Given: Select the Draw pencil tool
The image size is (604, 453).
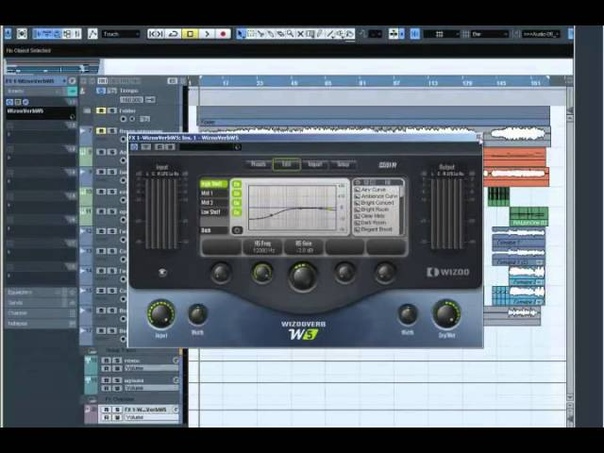Looking at the screenshot, I should [x=320, y=34].
